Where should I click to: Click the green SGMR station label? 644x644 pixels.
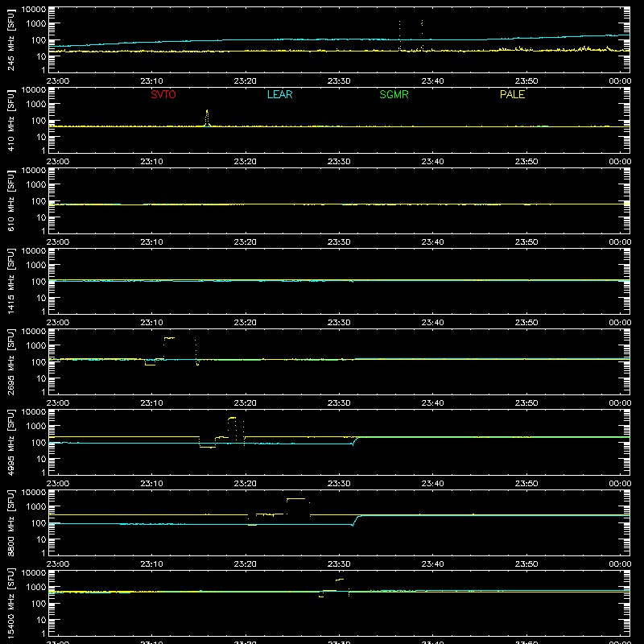394,94
